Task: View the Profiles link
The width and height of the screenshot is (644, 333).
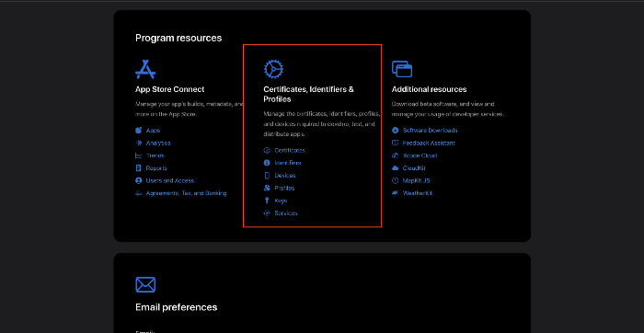Action: point(284,188)
